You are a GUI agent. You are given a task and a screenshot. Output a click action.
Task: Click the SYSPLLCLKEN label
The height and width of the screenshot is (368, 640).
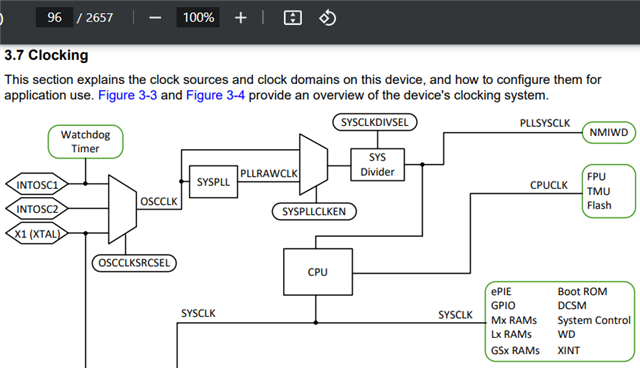tap(314, 211)
